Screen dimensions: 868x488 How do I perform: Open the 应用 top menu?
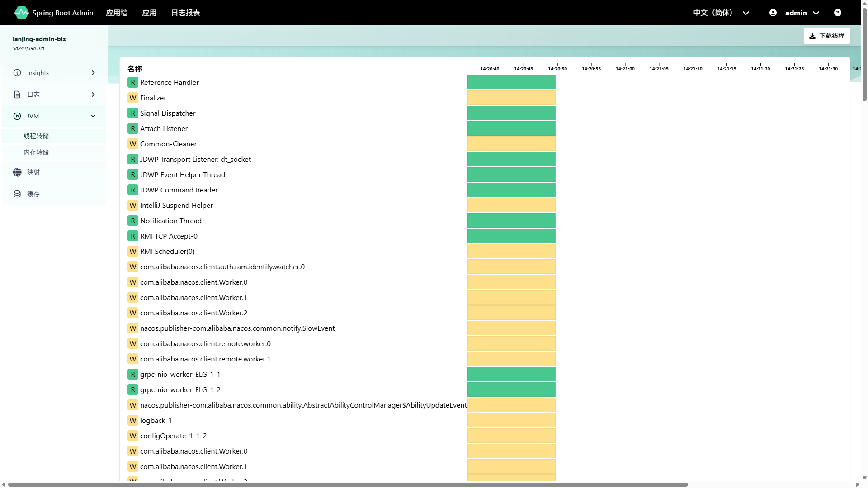(x=149, y=13)
